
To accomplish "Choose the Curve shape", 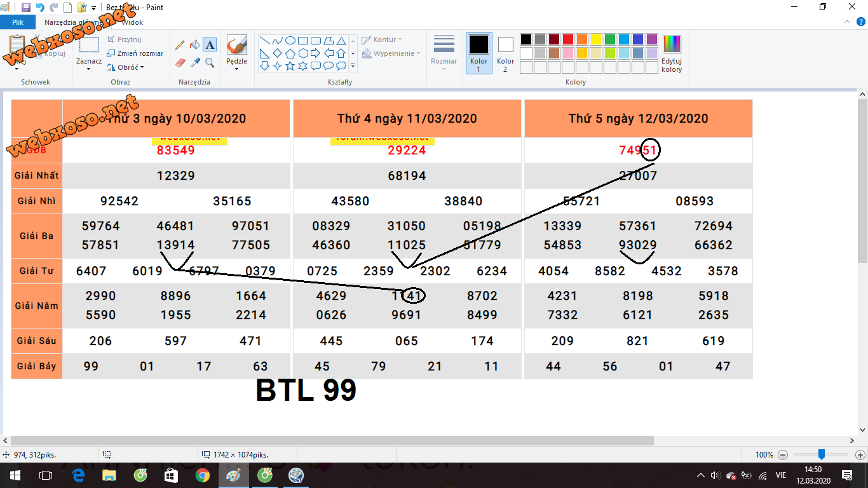I will coord(277,39).
